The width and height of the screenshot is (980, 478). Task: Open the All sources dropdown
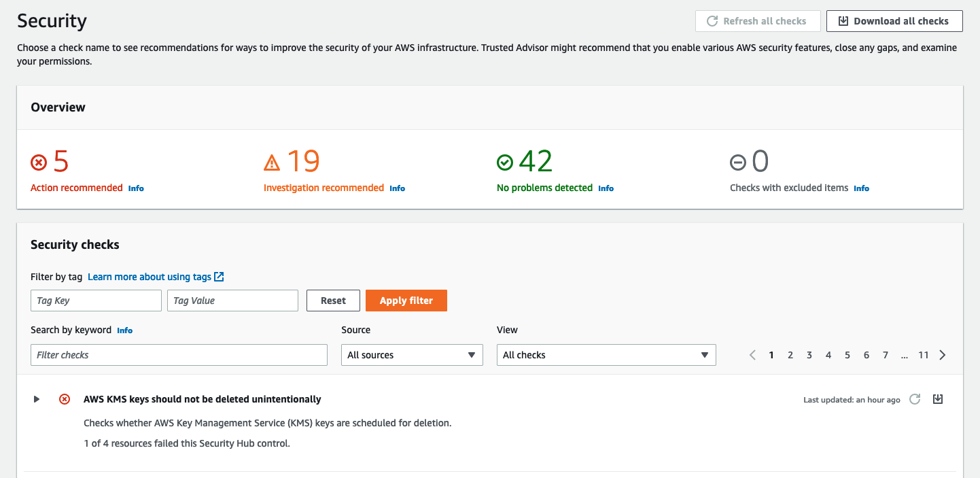(x=412, y=355)
